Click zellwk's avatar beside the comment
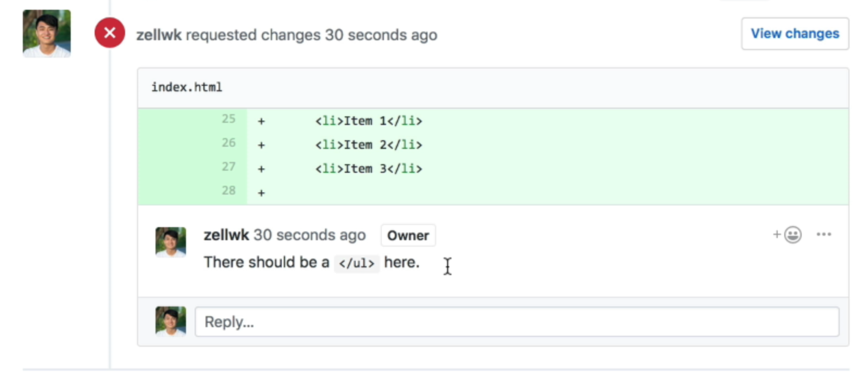 [170, 241]
